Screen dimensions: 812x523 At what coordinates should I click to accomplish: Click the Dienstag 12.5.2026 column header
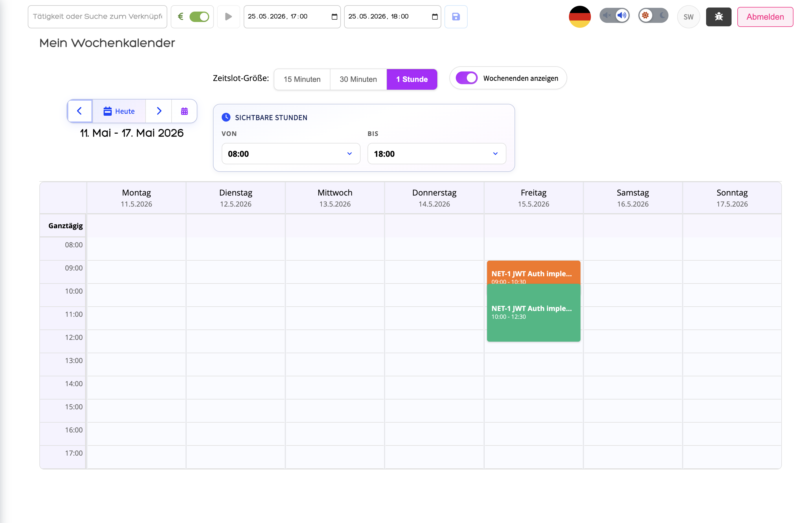[236, 198]
